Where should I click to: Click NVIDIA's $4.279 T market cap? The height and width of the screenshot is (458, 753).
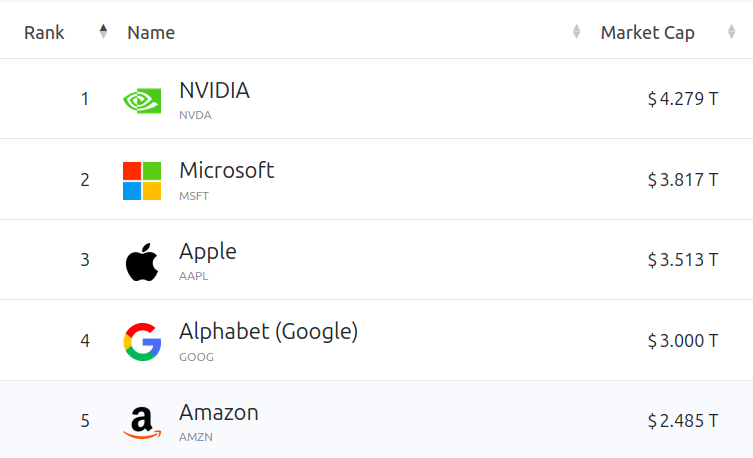click(683, 99)
